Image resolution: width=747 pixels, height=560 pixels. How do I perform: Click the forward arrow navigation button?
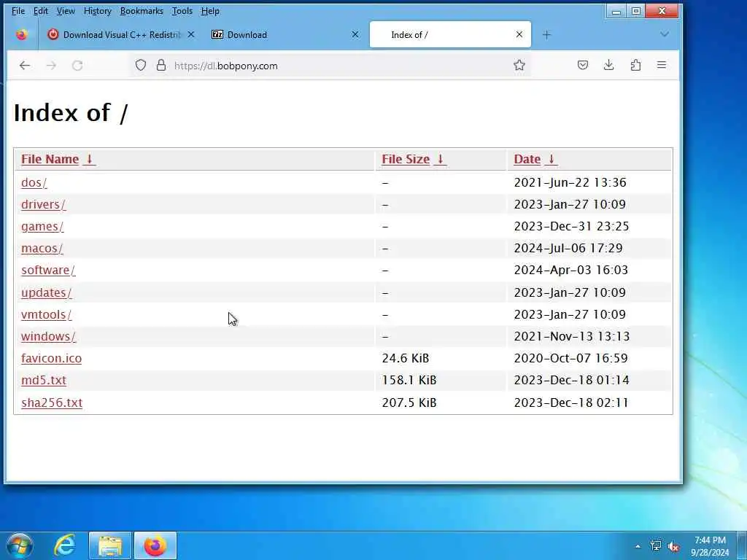(x=52, y=66)
